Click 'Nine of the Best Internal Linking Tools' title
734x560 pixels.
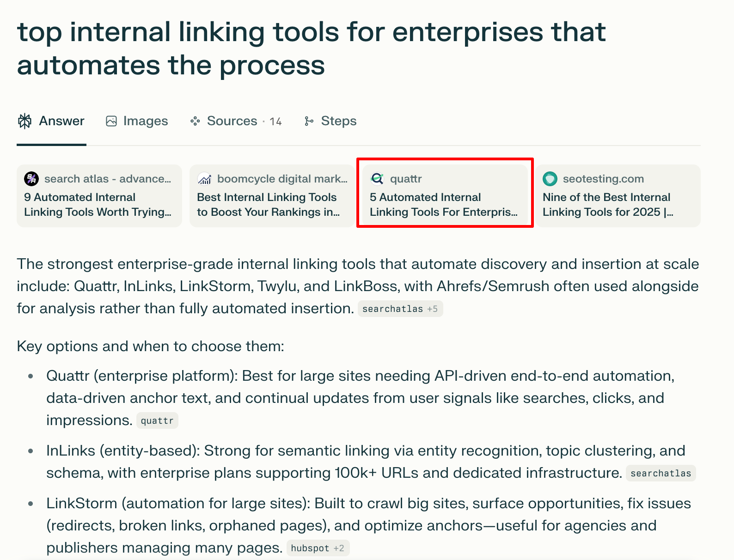coord(607,205)
